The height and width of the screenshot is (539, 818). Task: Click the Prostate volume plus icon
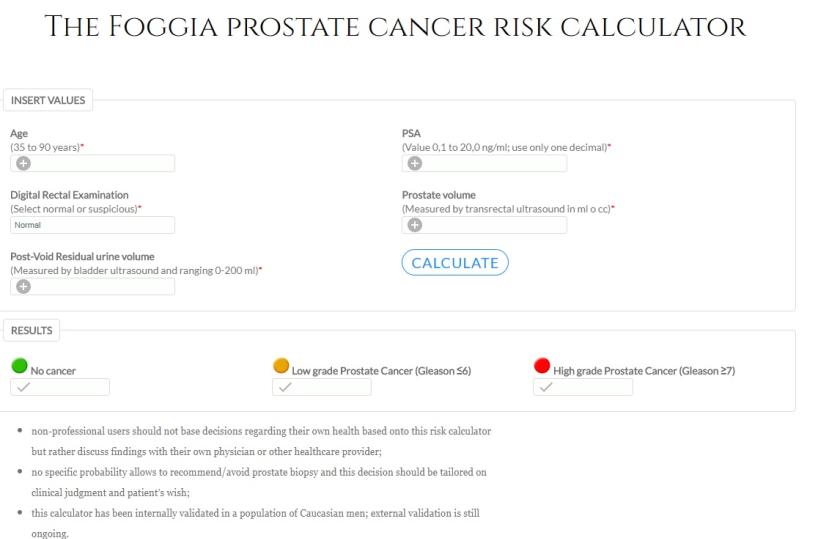[415, 225]
